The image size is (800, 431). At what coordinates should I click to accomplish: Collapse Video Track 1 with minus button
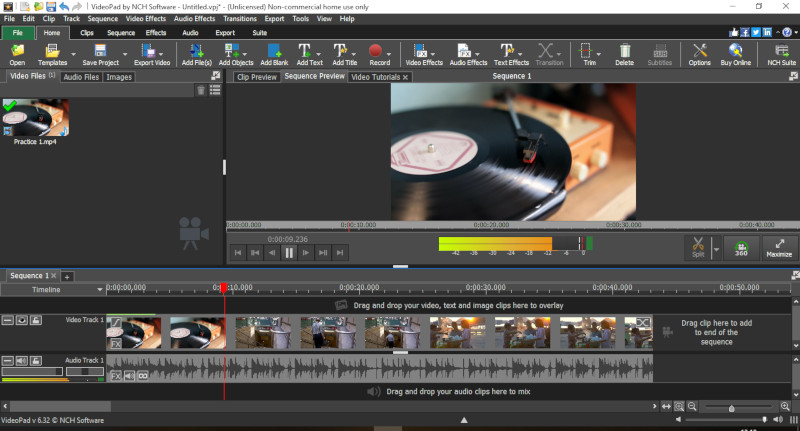(x=8, y=320)
